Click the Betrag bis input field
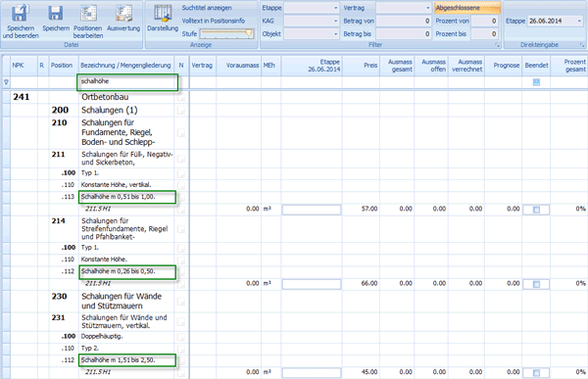The width and height of the screenshot is (588, 379). tap(404, 34)
